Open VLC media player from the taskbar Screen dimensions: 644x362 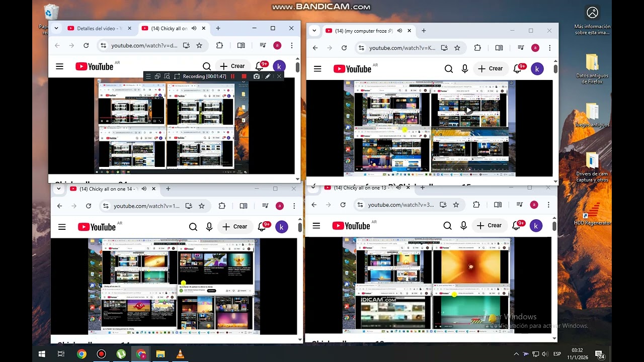click(180, 354)
